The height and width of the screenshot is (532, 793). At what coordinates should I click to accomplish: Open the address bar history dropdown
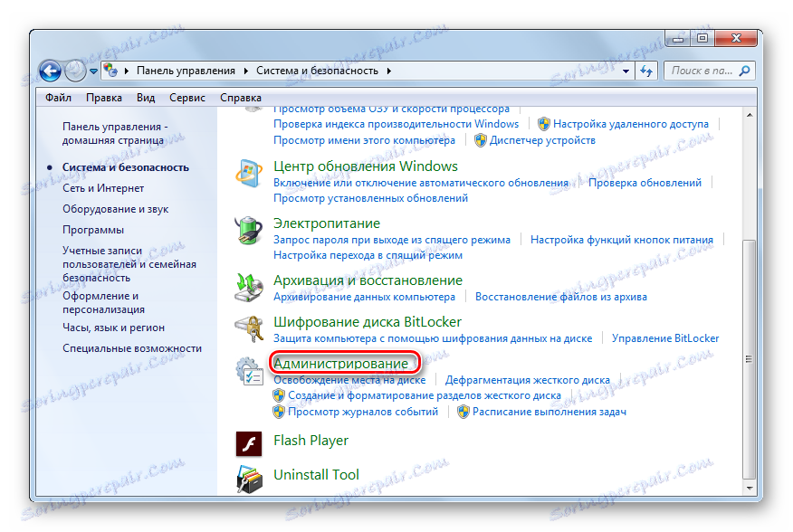[x=626, y=71]
